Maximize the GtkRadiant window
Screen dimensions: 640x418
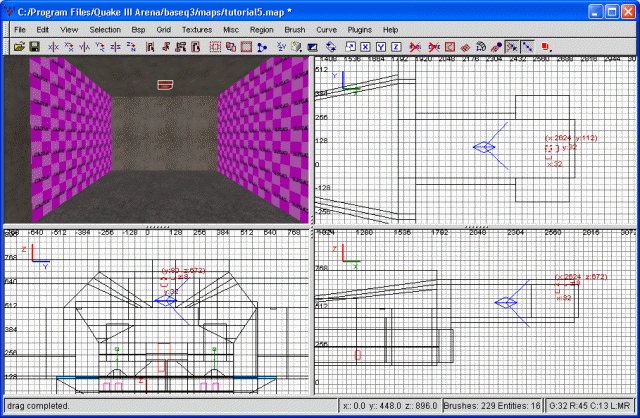(x=612, y=12)
